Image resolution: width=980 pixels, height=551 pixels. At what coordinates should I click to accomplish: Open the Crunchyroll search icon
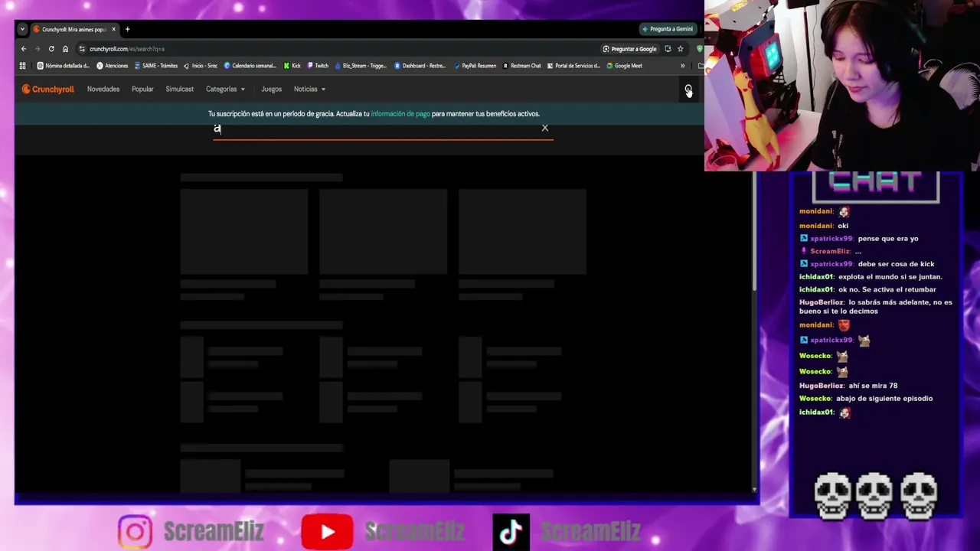(688, 90)
